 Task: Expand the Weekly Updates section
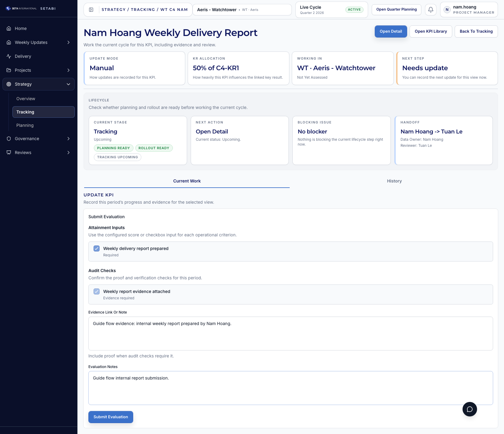[x=68, y=42]
